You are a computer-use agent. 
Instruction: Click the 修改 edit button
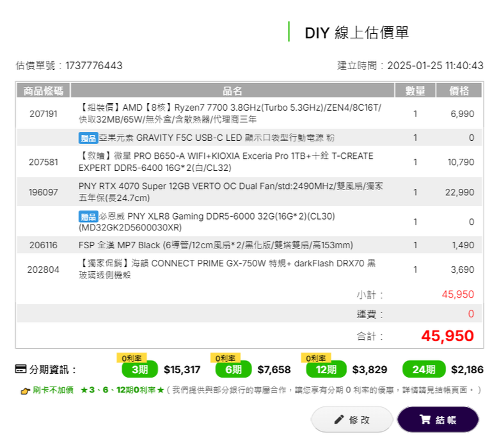click(352, 419)
